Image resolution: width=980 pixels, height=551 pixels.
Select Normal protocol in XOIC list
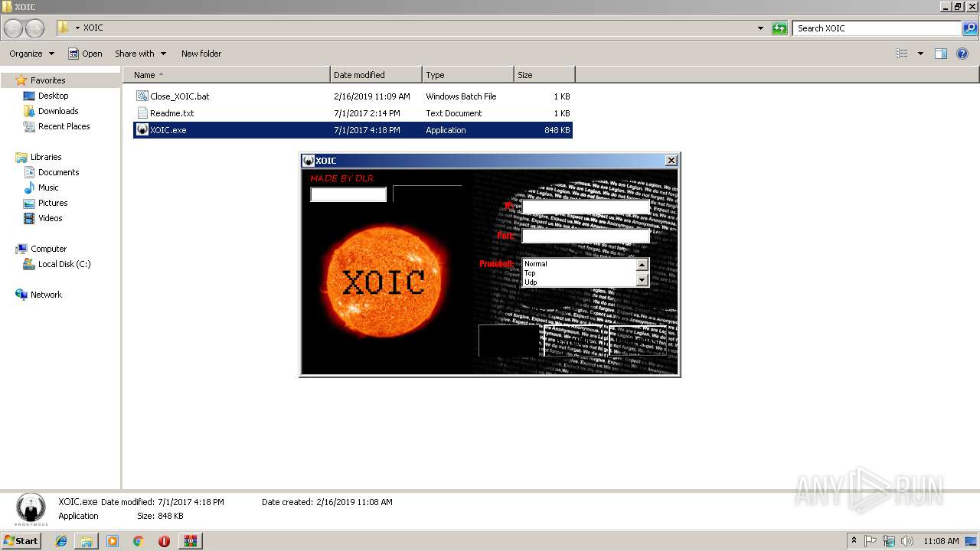[x=579, y=264]
